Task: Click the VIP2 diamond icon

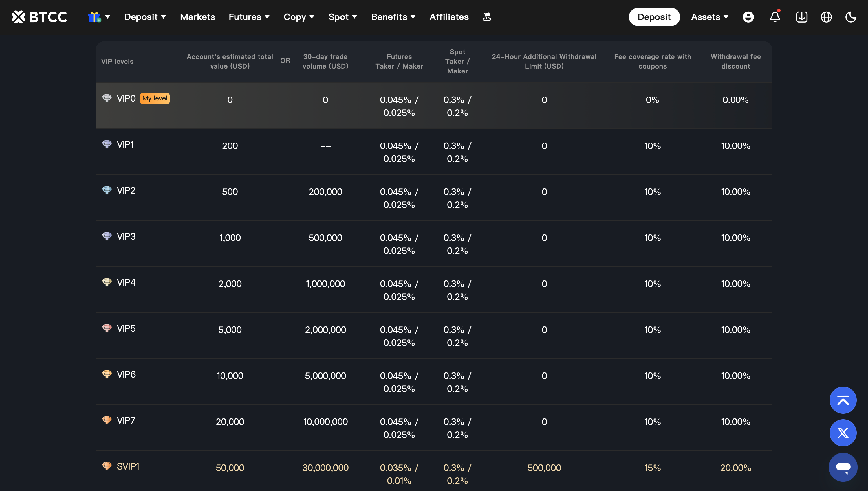Action: point(107,190)
